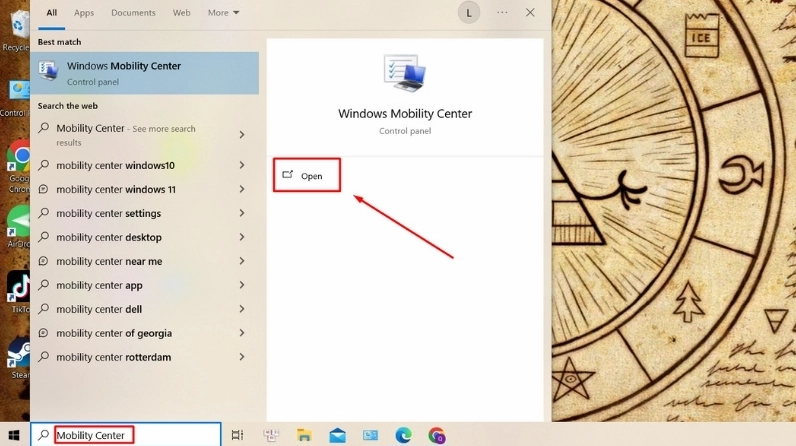Expand arrow beside mobility center of georgia
The height and width of the screenshot is (446, 796).
pos(242,333)
